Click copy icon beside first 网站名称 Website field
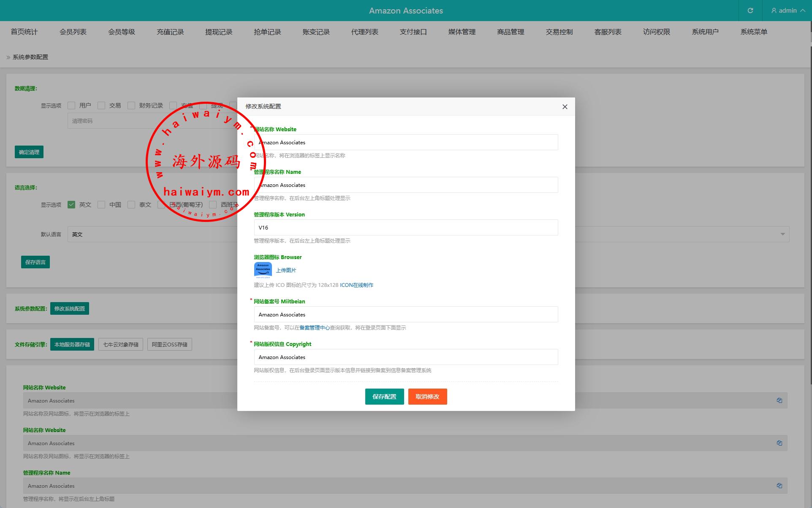The width and height of the screenshot is (812, 508). tap(779, 400)
